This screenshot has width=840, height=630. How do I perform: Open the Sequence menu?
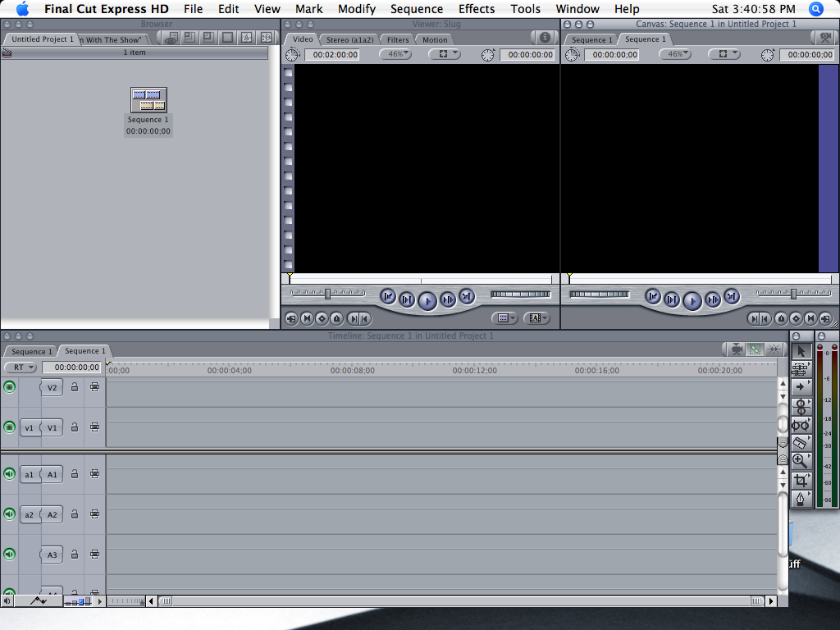coord(417,9)
